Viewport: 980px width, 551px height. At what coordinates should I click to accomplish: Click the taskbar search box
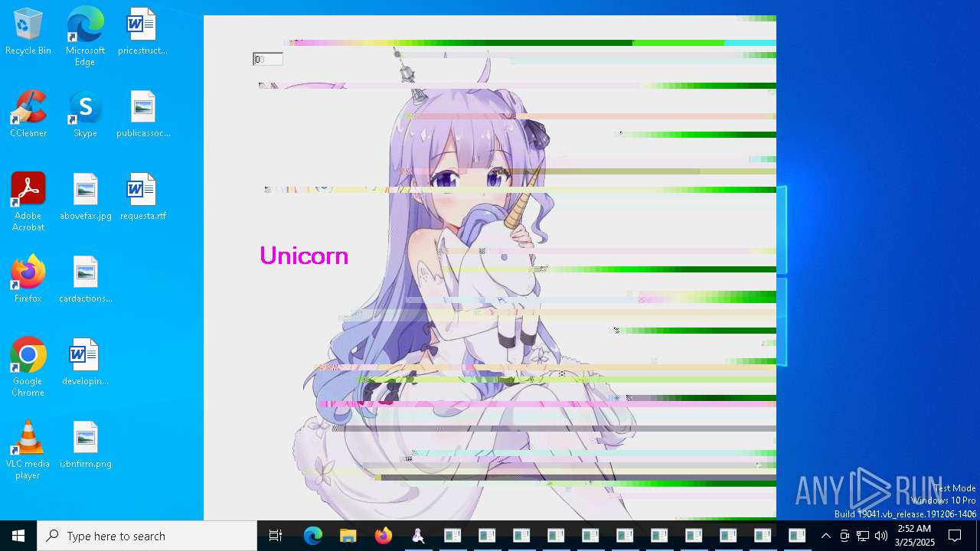147,536
